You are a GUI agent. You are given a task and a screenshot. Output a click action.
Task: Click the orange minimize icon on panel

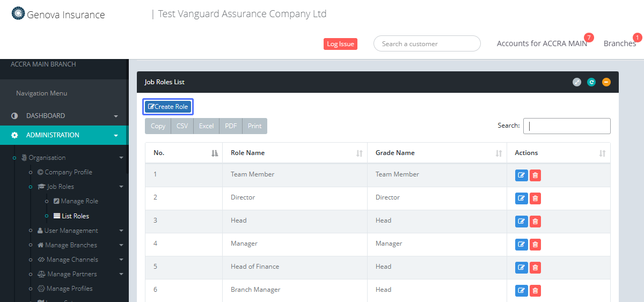coord(606,82)
